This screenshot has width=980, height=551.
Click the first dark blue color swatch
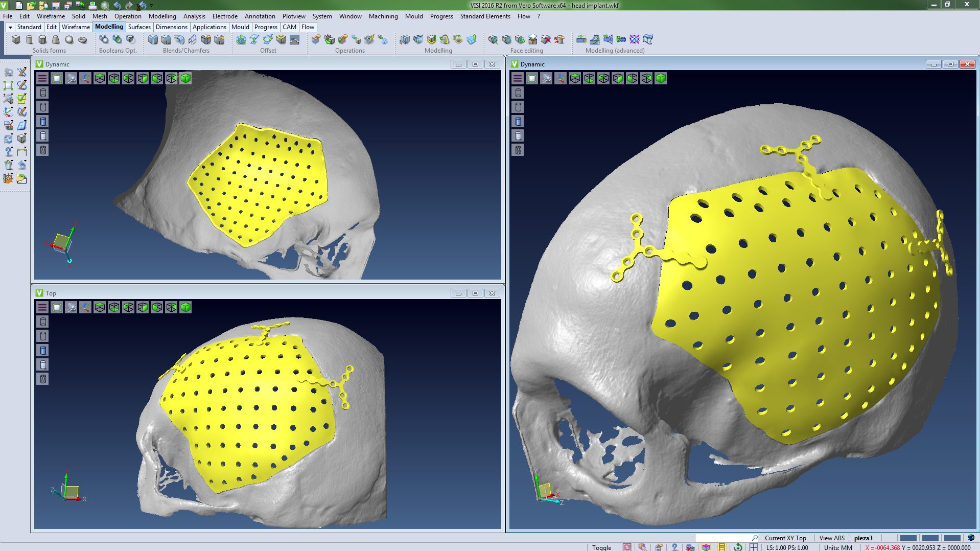pyautogui.click(x=908, y=538)
